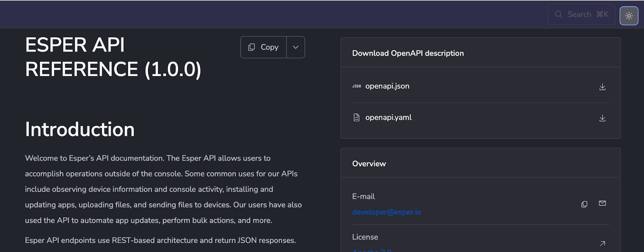Download openapi.yaml via its download icon
Screen dimensions: 644x252
[x=602, y=118]
